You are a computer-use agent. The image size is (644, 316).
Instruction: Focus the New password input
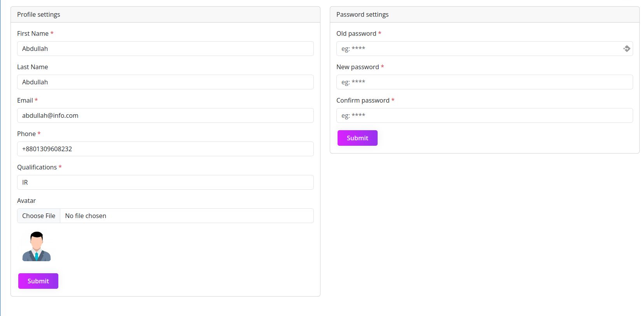[485, 82]
